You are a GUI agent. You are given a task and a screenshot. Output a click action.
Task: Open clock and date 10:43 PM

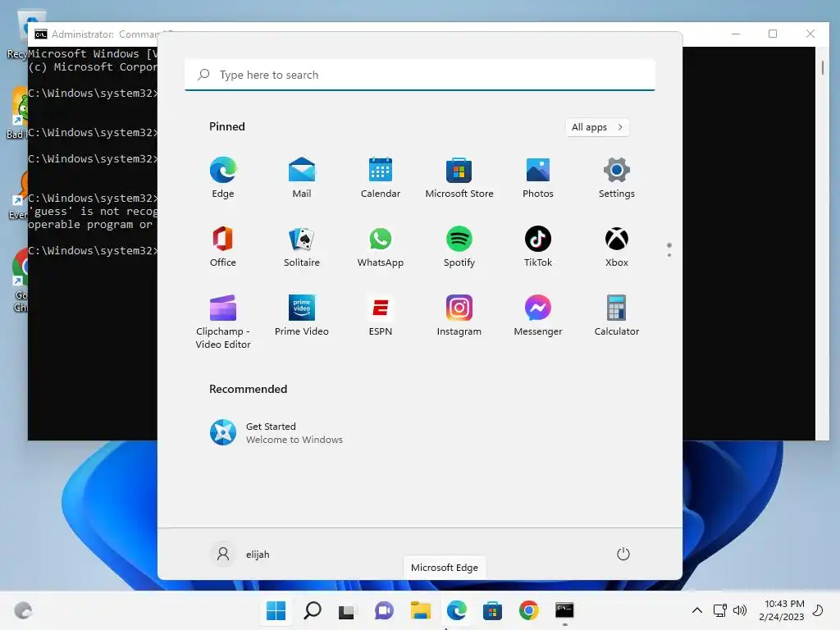point(782,610)
